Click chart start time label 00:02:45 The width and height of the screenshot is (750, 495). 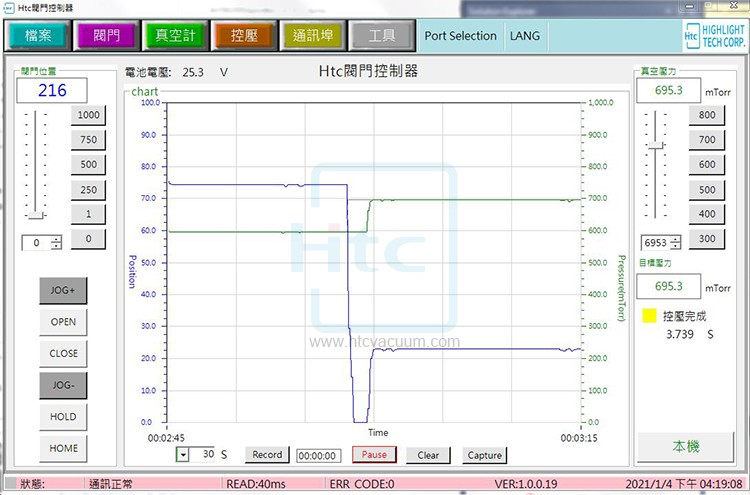click(x=166, y=438)
